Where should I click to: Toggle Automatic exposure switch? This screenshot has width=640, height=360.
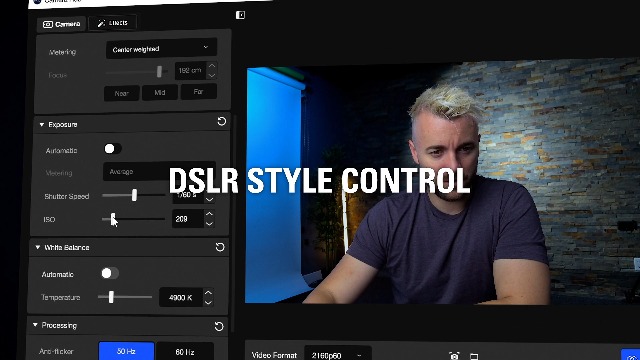click(x=112, y=149)
